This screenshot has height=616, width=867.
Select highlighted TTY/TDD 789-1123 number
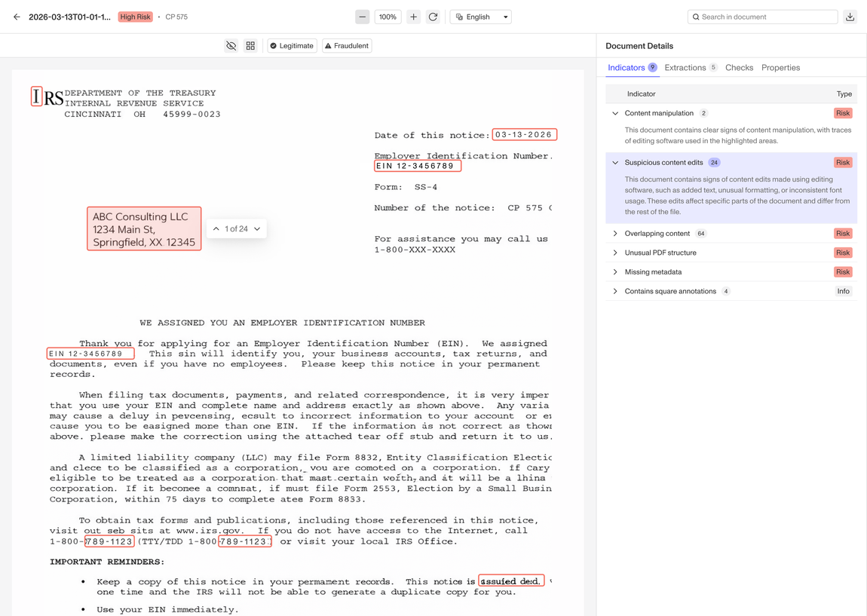[x=244, y=541]
